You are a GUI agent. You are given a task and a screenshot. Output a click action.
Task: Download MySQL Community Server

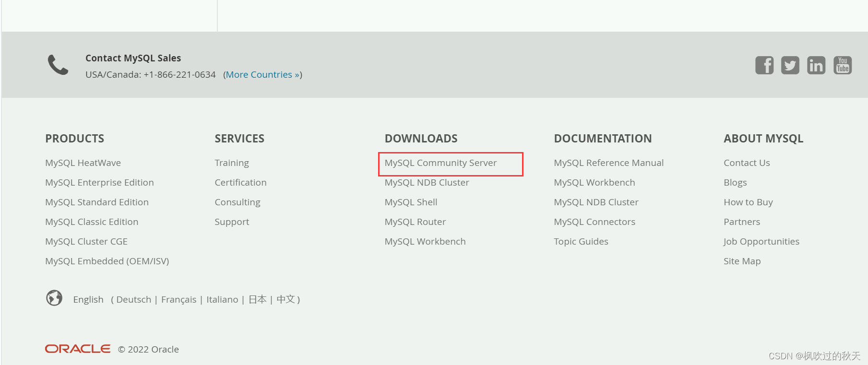tap(440, 163)
